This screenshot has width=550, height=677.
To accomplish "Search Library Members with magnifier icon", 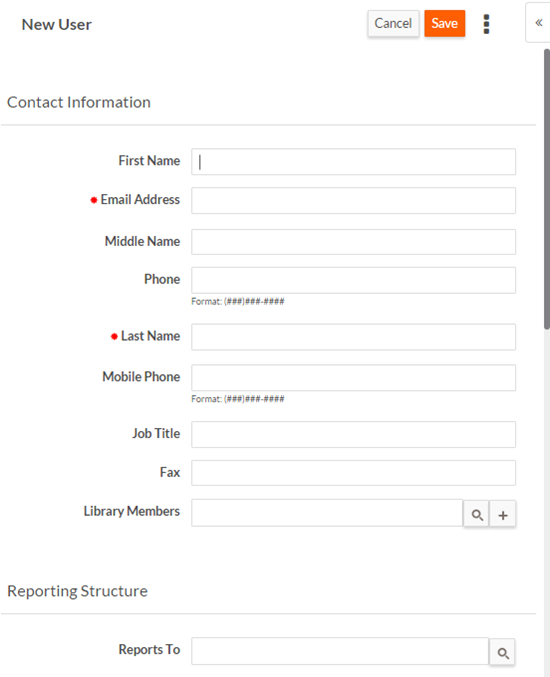I will 477,514.
